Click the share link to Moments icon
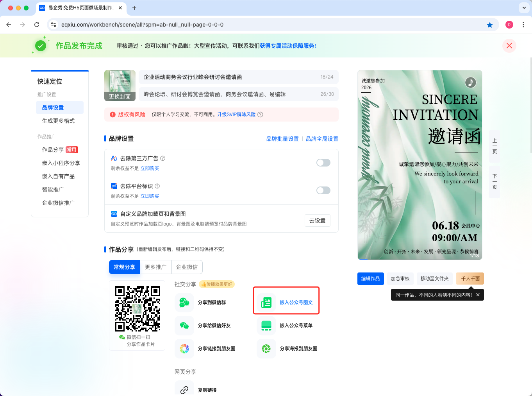Image resolution: width=532 pixels, height=396 pixels. (x=184, y=349)
